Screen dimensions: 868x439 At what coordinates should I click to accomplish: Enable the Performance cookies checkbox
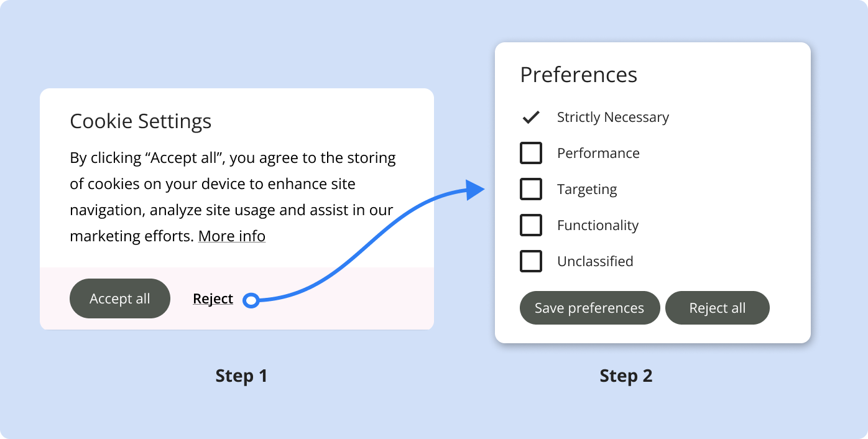pyautogui.click(x=530, y=153)
